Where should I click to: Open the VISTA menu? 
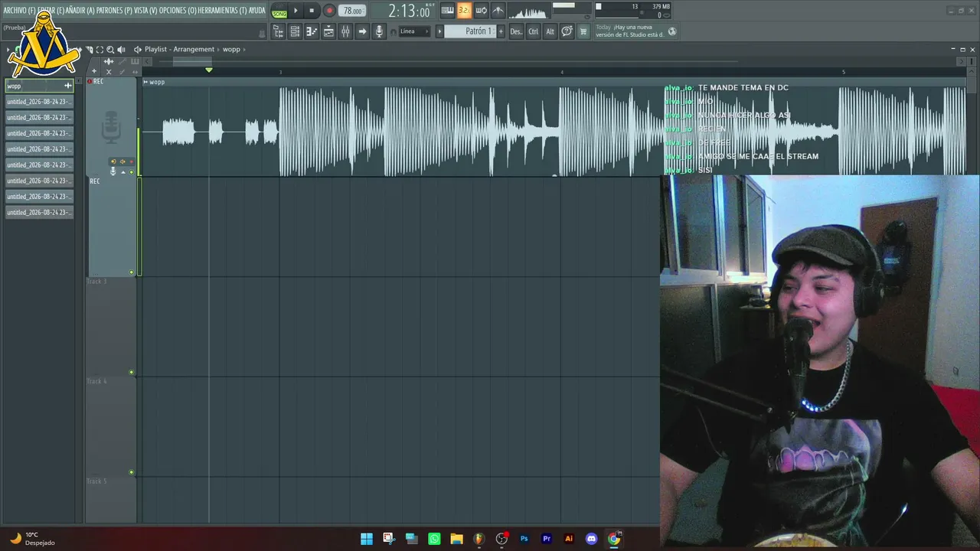pyautogui.click(x=145, y=11)
